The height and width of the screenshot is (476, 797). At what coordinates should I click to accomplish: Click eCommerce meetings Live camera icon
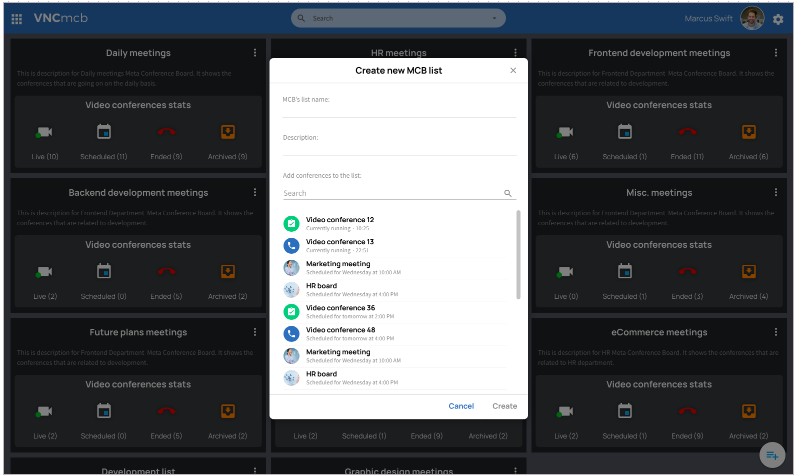coord(565,411)
